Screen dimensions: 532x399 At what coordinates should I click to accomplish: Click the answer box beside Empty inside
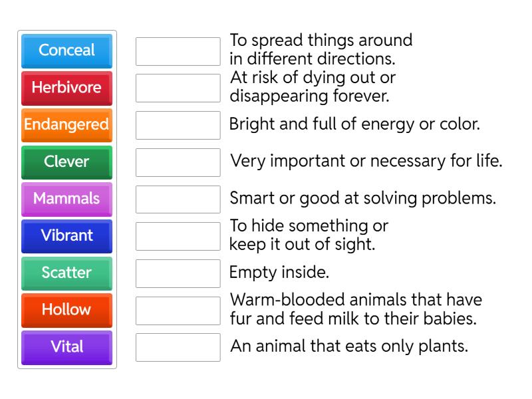click(178, 273)
